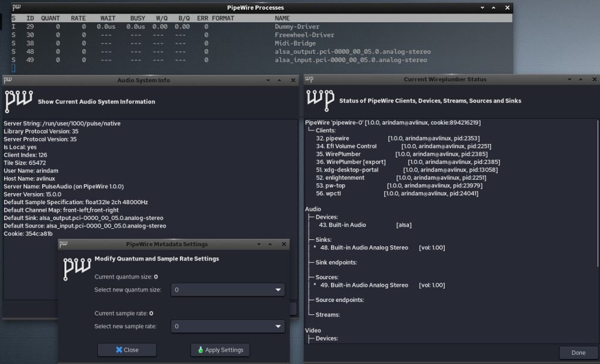The height and width of the screenshot is (364, 600).
Task: Click 'Server Name: PulseAudio (on PipeWire 1.0.0)'
Action: (63, 187)
